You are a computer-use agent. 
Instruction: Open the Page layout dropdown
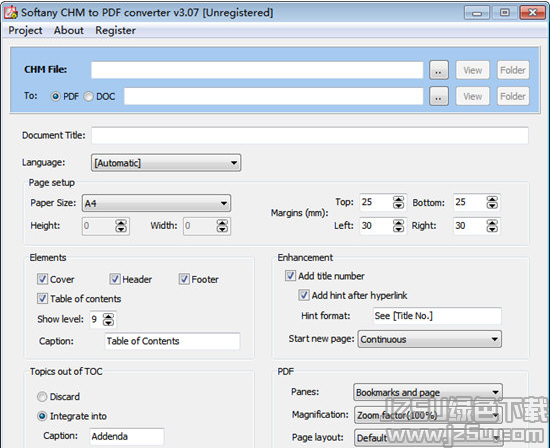coord(428,438)
